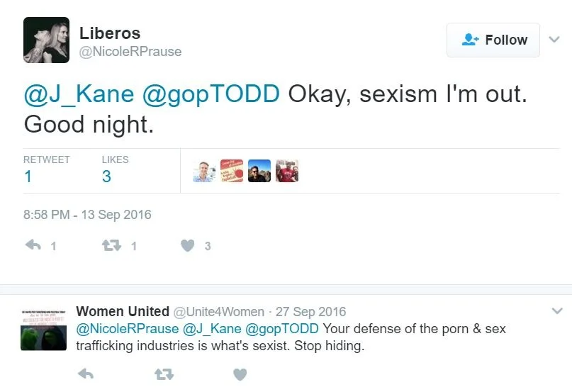Open the 8:58 PM tweet timestamp
This screenshot has height=392, width=572.
click(x=87, y=215)
